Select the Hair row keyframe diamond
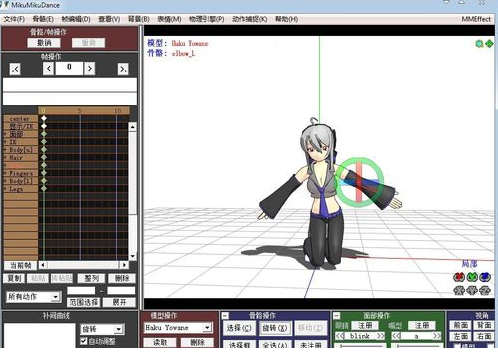 click(x=44, y=157)
